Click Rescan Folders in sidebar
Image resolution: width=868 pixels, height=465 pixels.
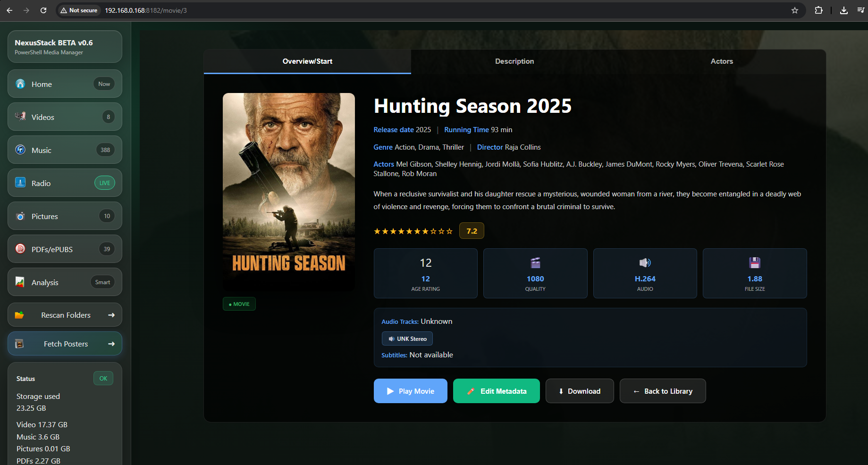pos(65,315)
